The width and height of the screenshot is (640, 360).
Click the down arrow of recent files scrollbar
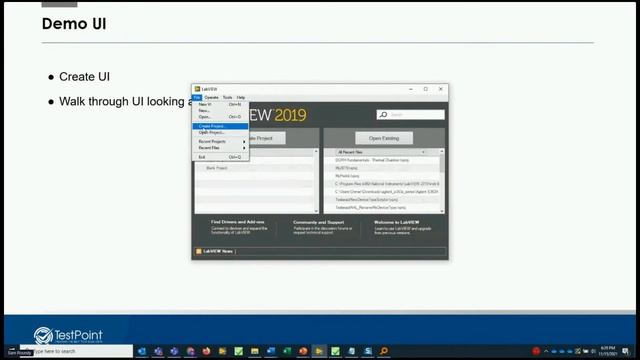coord(442,211)
